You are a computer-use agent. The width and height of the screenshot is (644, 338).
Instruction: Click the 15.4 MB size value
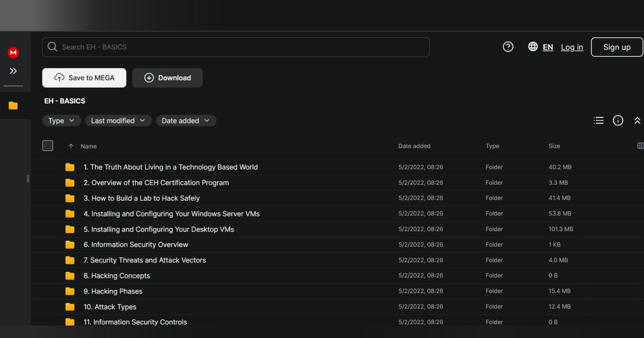(x=559, y=291)
